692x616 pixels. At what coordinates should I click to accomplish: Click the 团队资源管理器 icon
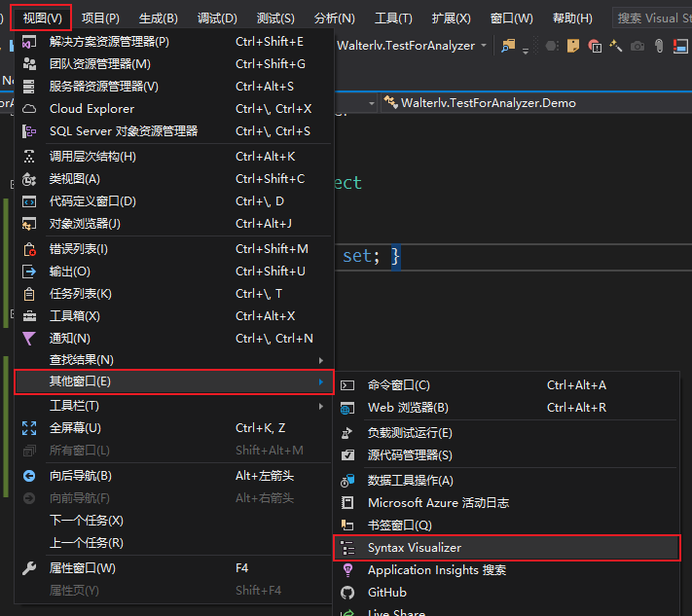click(x=29, y=64)
